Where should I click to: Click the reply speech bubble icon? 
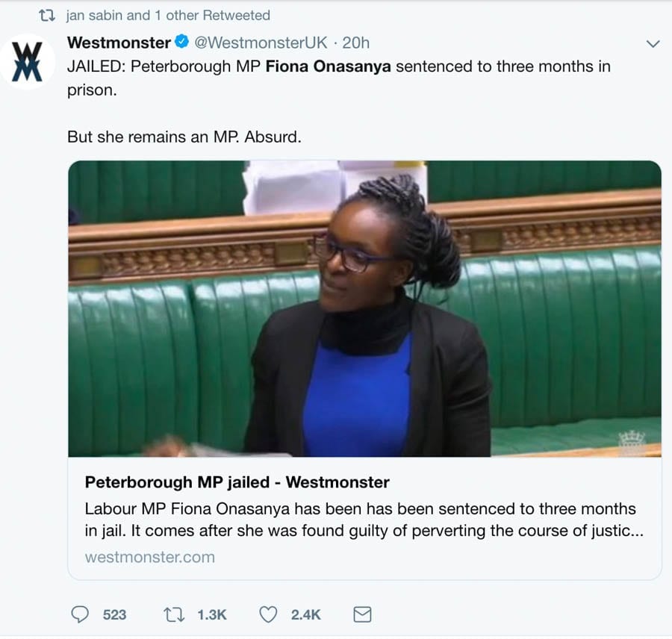tap(80, 614)
